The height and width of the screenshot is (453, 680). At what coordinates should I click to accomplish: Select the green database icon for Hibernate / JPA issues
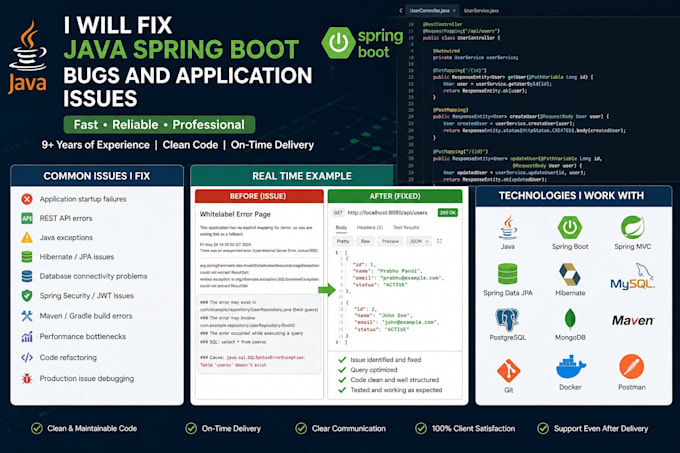click(x=27, y=257)
